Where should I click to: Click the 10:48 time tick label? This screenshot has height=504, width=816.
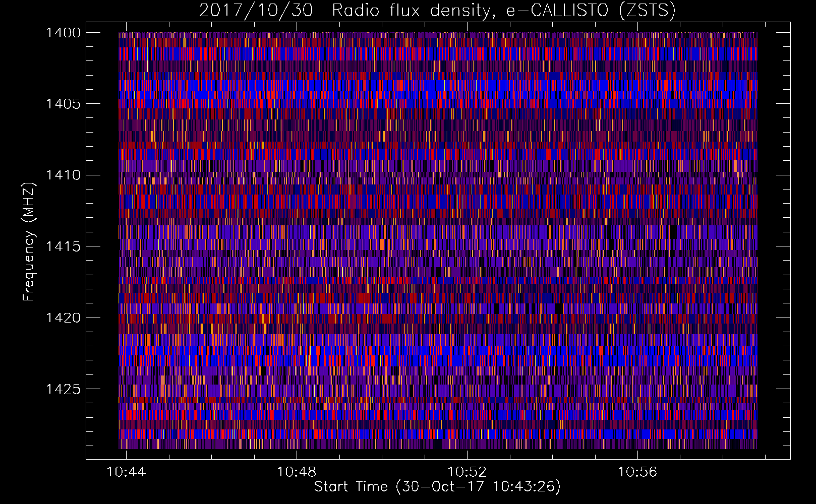[x=297, y=472]
